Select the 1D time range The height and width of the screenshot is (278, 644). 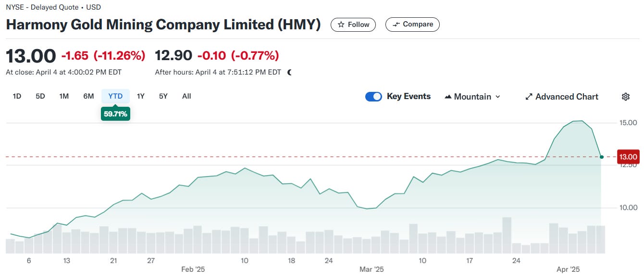tap(17, 96)
